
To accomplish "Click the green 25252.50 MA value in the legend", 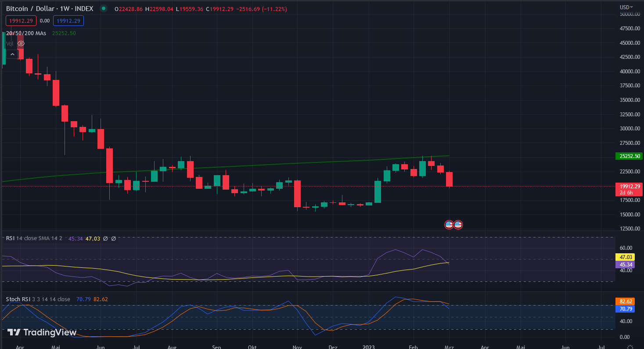I will 64,33.
